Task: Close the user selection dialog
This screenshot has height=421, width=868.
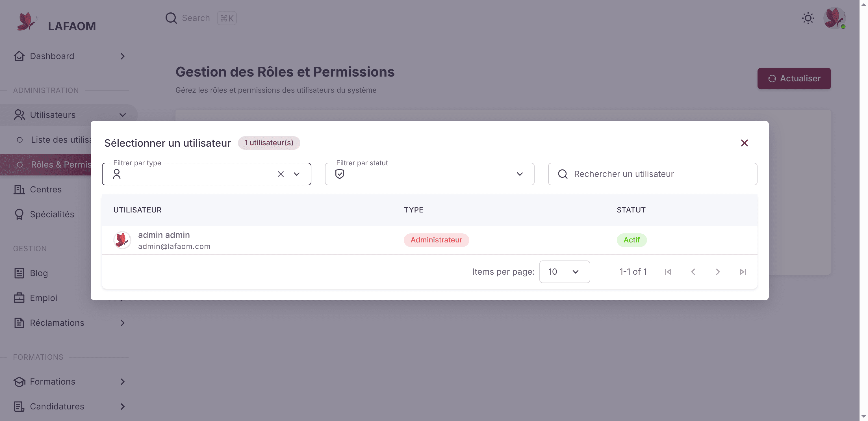Action: pyautogui.click(x=744, y=143)
